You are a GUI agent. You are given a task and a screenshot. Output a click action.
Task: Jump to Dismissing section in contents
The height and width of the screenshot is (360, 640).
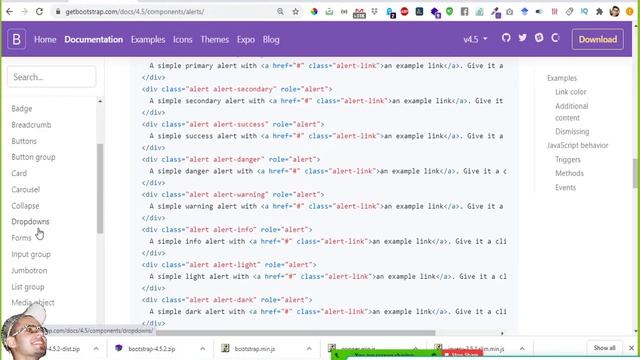click(572, 131)
